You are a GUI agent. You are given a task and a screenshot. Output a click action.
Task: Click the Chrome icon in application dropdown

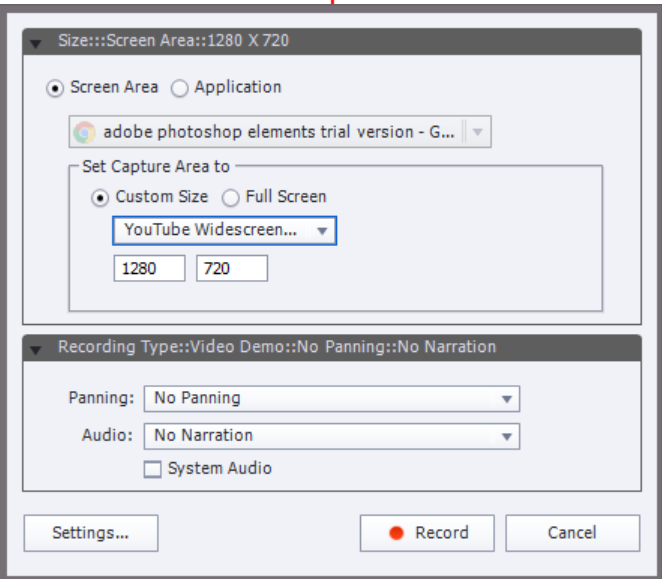(x=85, y=132)
